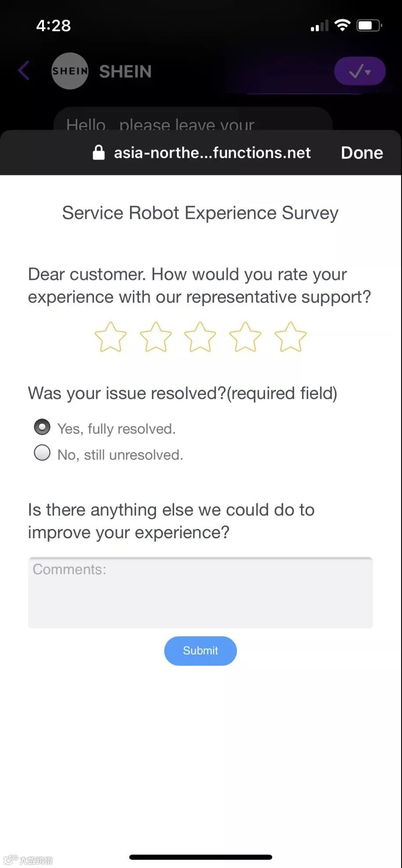This screenshot has height=868, width=402.
Task: Rate the experience one star
Action: coord(111,337)
